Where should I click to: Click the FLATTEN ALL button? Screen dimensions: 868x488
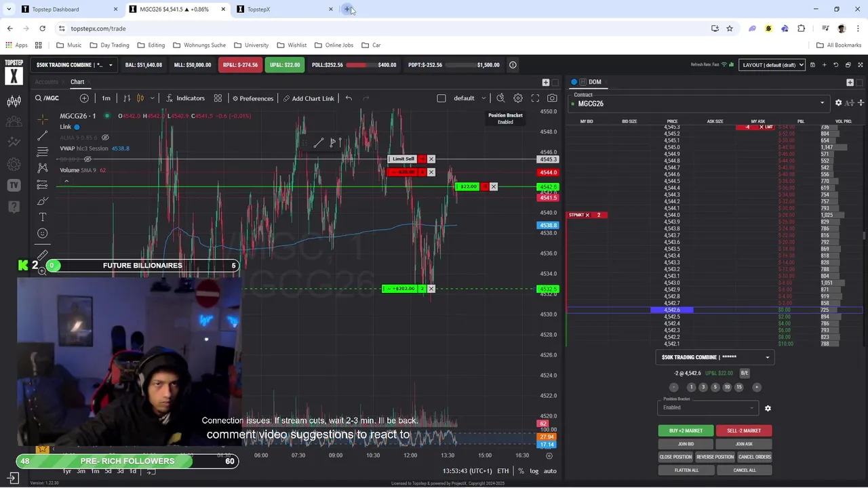[x=686, y=470]
